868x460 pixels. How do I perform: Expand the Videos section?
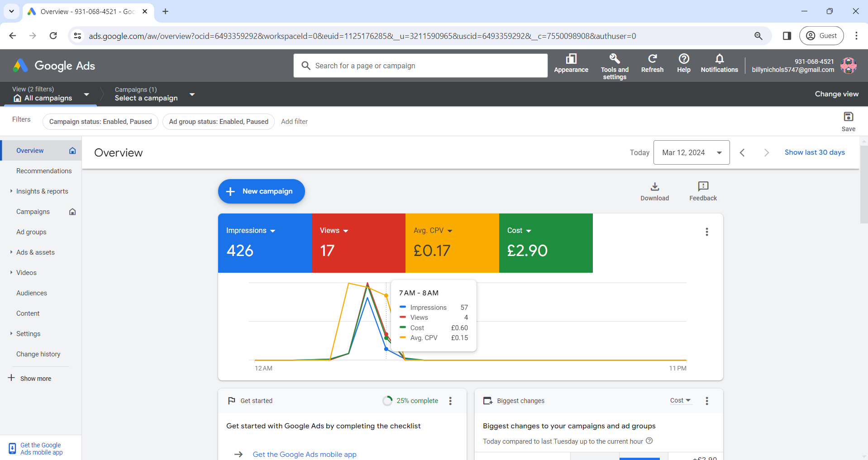pyautogui.click(x=26, y=273)
